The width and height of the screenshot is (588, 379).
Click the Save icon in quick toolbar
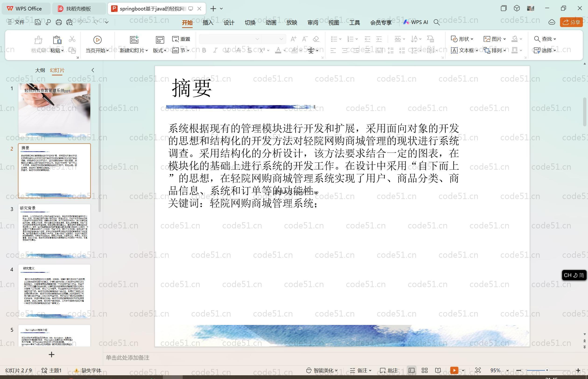click(x=38, y=22)
